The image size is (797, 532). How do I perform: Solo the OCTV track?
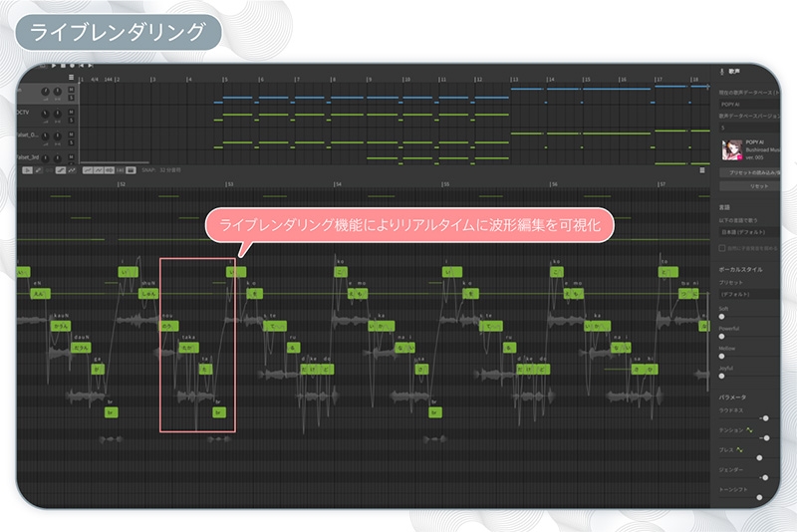[71, 119]
